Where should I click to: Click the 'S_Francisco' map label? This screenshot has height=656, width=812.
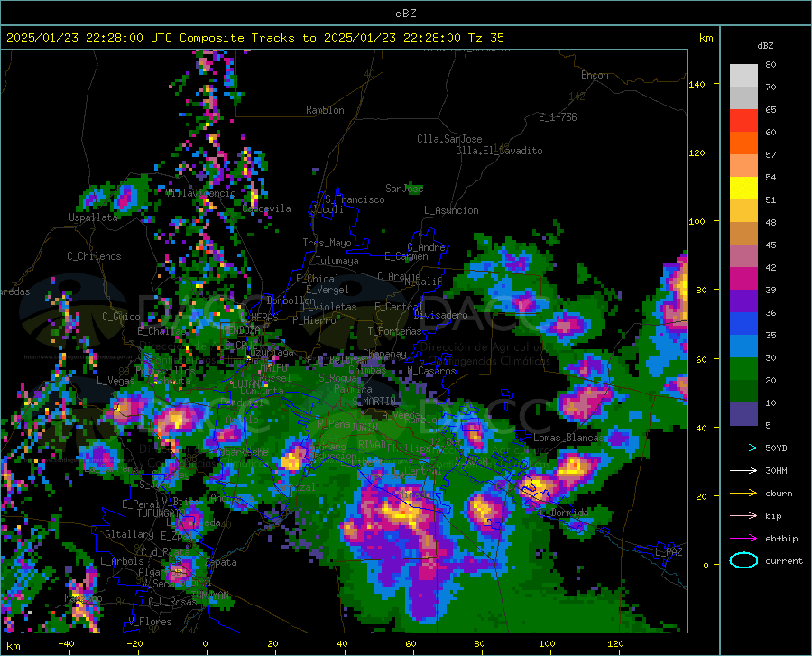tap(355, 199)
